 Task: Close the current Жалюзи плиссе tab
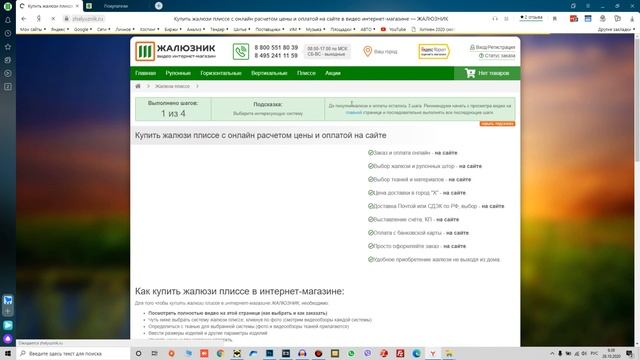pyautogui.click(x=77, y=6)
